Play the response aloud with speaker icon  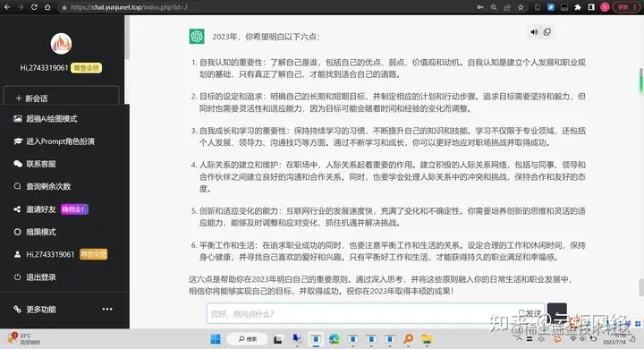coord(534,32)
